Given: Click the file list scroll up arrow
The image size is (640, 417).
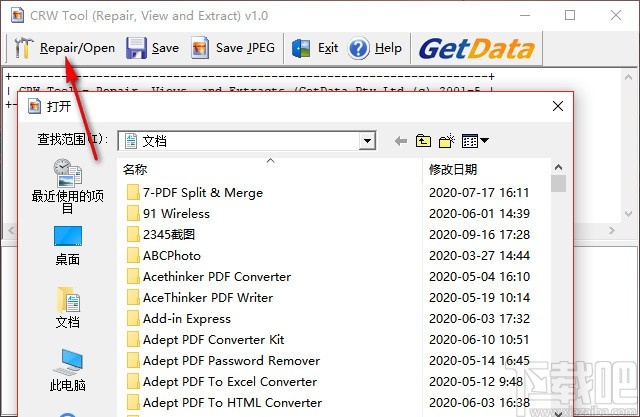Looking at the screenshot, I should point(558,167).
